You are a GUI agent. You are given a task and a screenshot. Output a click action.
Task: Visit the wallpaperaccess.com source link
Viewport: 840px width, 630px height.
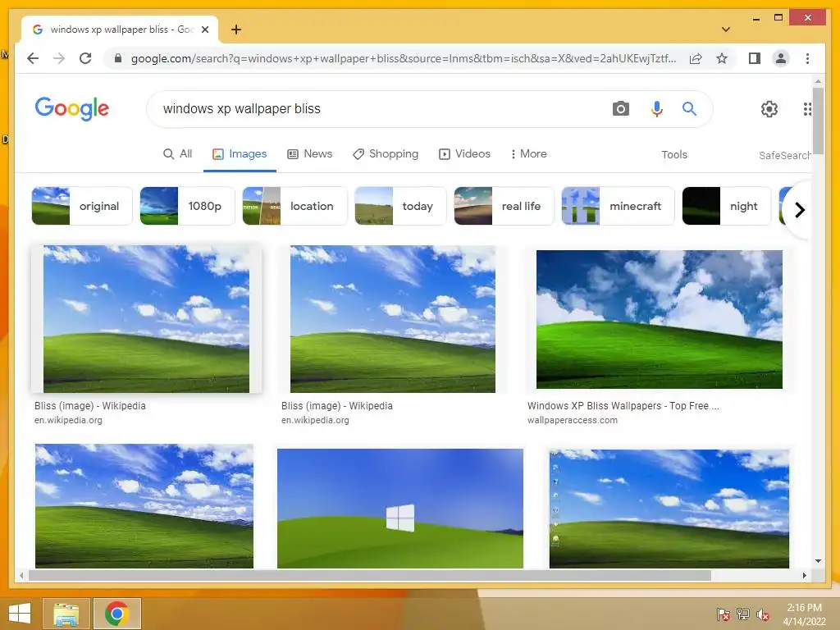tap(572, 421)
